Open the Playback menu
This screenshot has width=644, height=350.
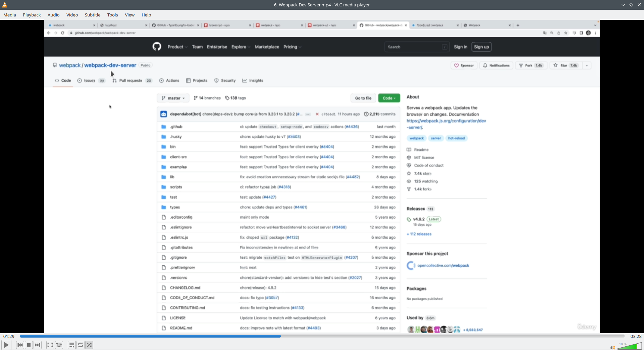point(32,15)
